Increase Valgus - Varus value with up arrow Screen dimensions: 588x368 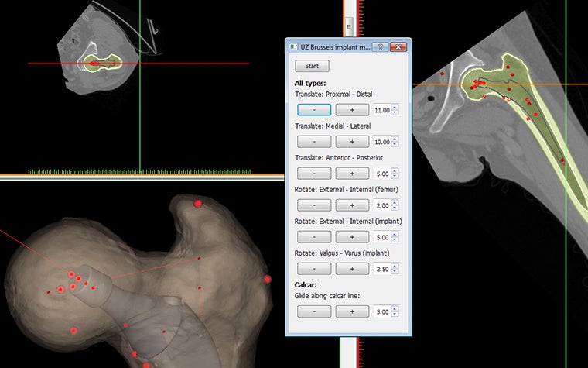395,267
